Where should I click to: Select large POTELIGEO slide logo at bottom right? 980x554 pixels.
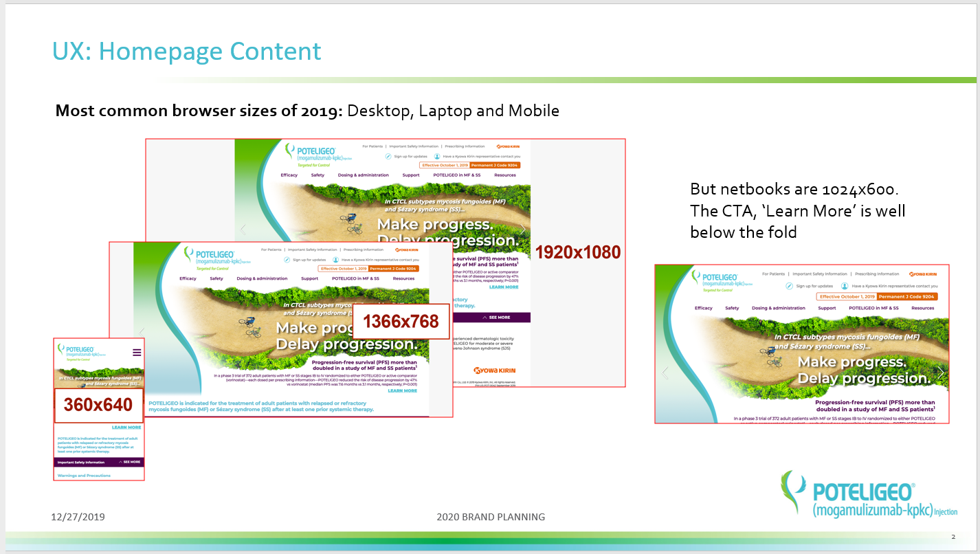coord(869,494)
